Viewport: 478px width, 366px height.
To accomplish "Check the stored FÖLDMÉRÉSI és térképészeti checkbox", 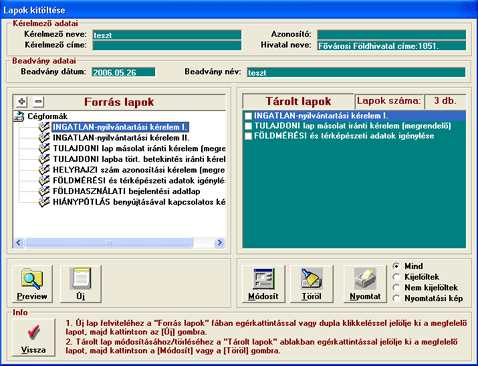I will pos(248,136).
